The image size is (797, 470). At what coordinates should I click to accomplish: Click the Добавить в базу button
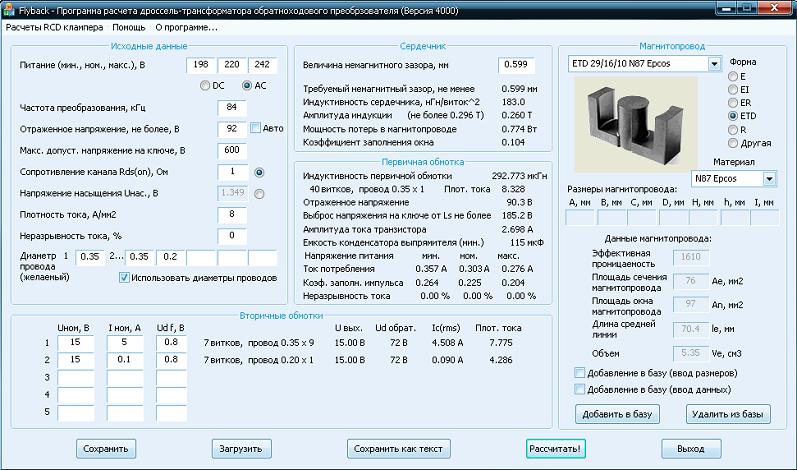coord(617,413)
